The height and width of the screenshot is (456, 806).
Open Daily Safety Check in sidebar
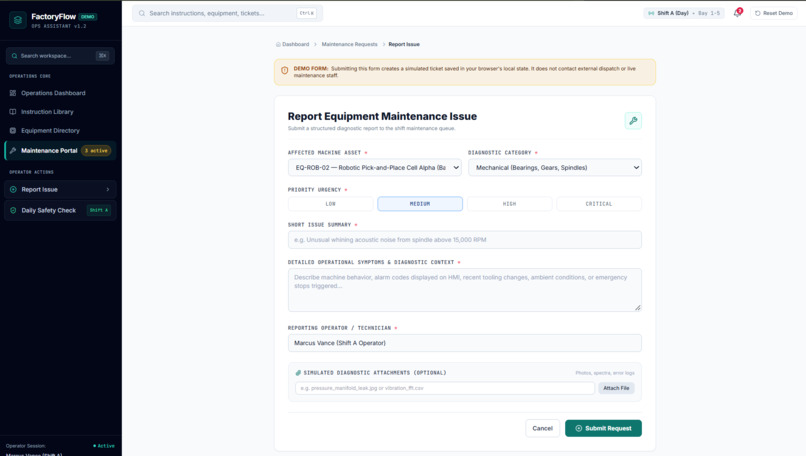coord(60,210)
